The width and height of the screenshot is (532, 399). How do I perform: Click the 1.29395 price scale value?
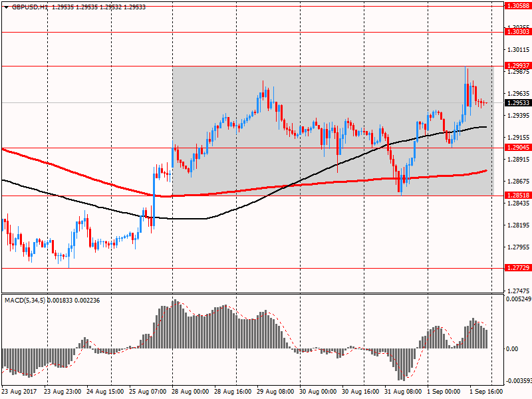tap(518, 116)
